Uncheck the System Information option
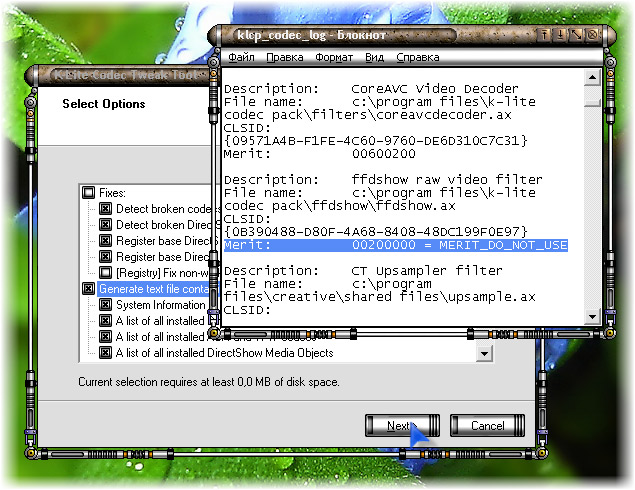Viewport: 635px width, 490px height. pos(105,305)
